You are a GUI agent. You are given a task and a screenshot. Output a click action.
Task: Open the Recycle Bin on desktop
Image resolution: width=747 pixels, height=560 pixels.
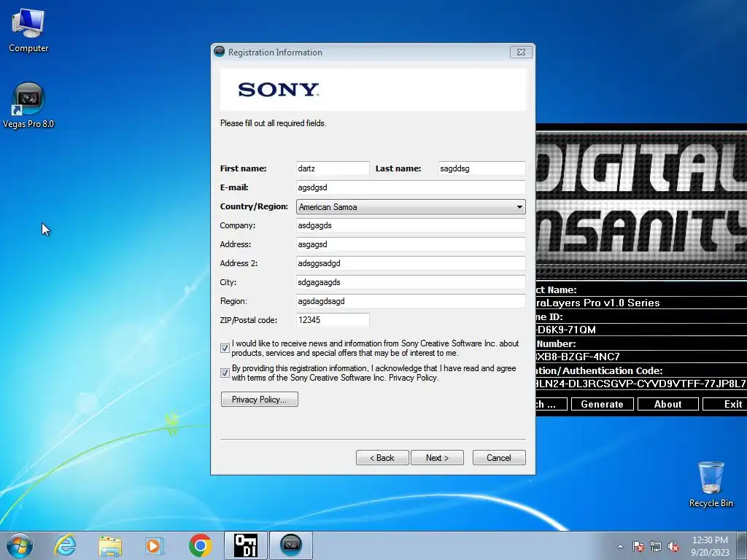[x=711, y=484]
